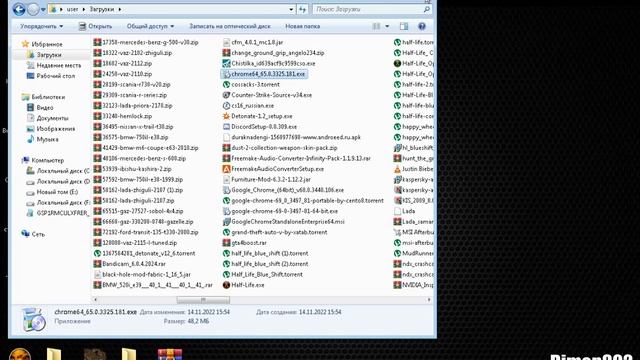Select file 65515-gaz-27527-sobol-4x4.zip

[142, 211]
